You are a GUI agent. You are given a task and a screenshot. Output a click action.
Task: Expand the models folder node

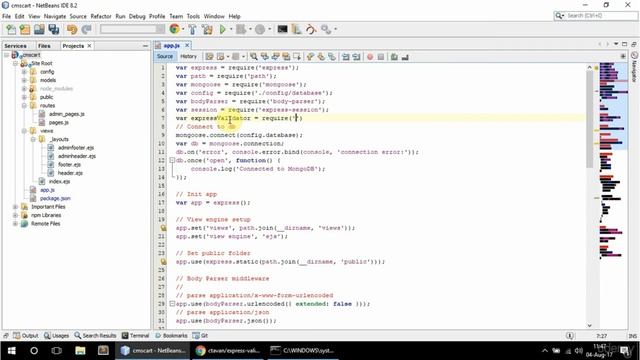click(24, 80)
